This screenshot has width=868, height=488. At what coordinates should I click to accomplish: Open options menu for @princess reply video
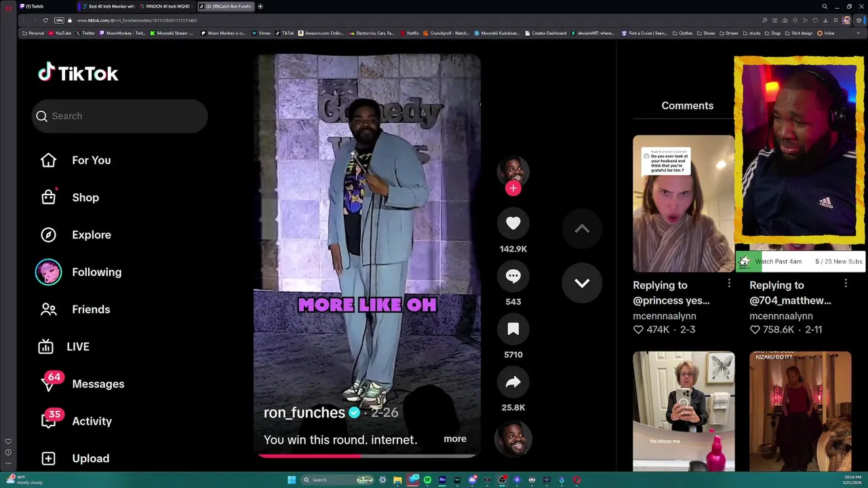pos(729,284)
